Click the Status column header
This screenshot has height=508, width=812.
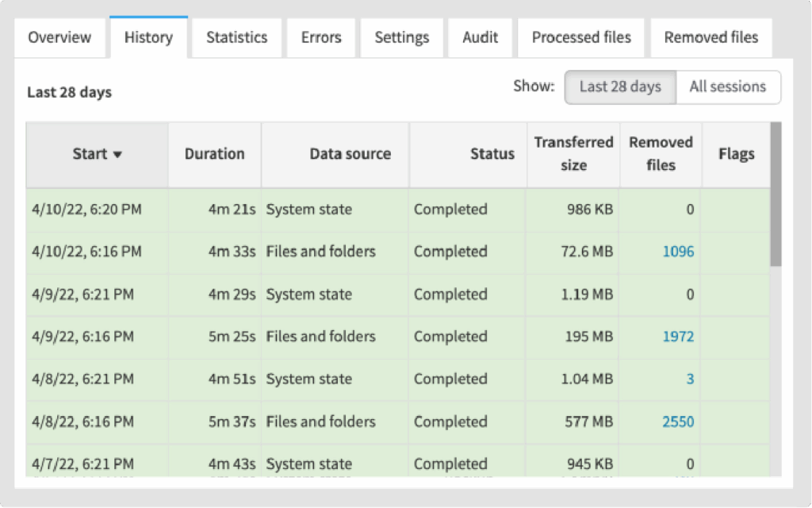coord(492,155)
